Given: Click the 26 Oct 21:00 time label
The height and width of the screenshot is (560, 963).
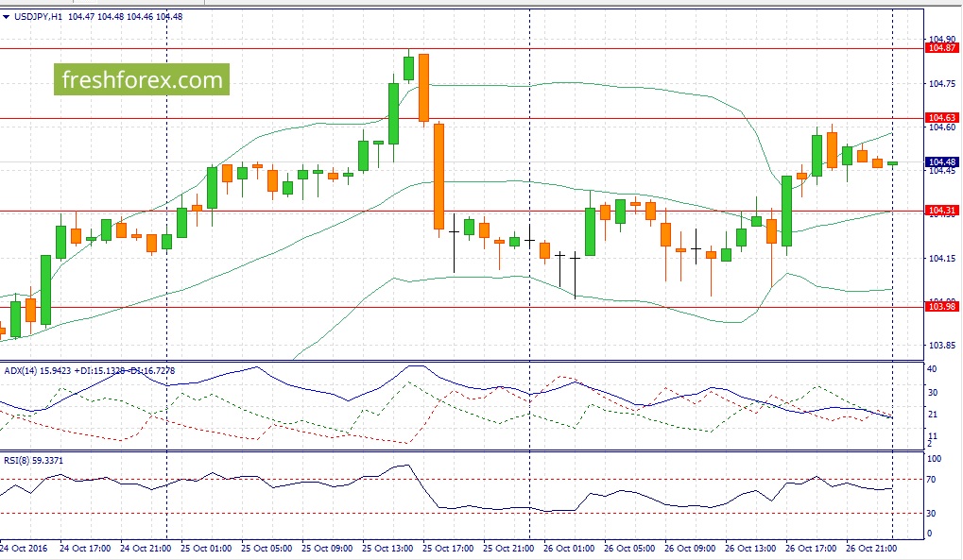Looking at the screenshot, I should tap(869, 548).
